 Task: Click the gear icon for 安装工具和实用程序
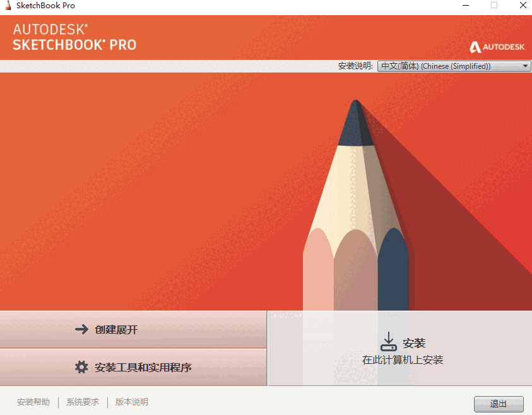click(x=81, y=367)
